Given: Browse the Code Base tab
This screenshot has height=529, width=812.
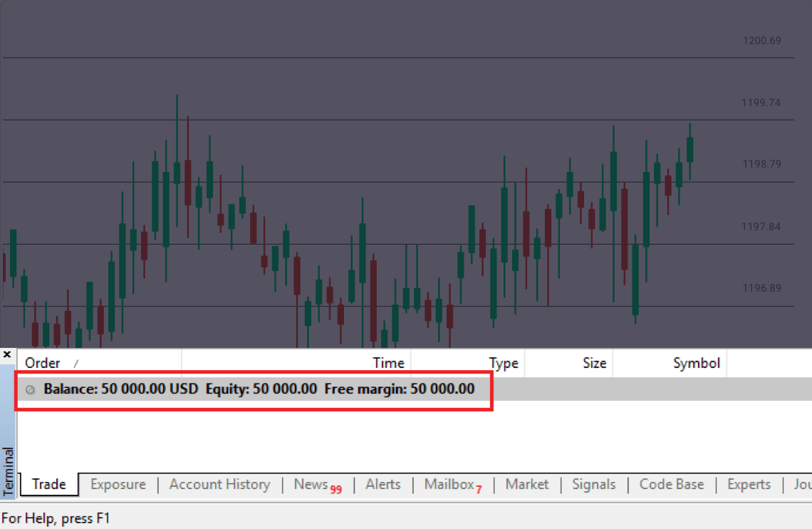Looking at the screenshot, I should 670,484.
